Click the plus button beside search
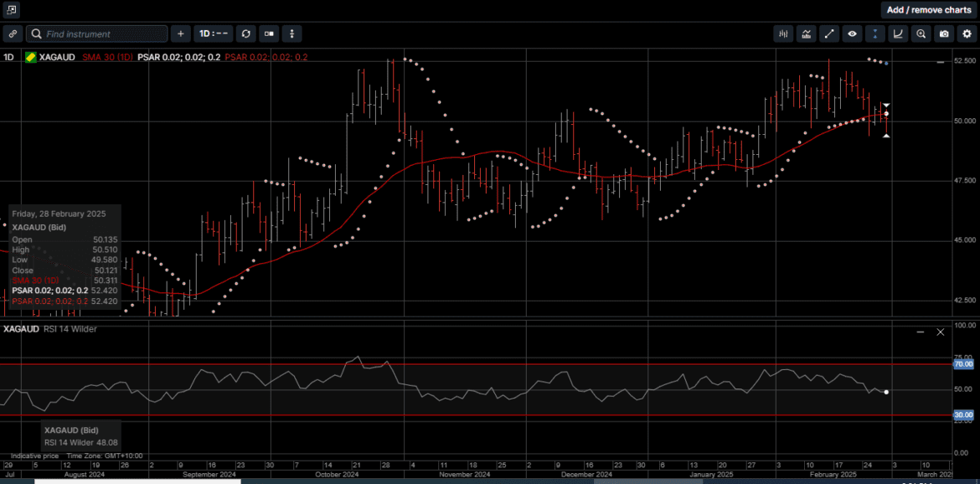The image size is (980, 484). click(x=181, y=34)
